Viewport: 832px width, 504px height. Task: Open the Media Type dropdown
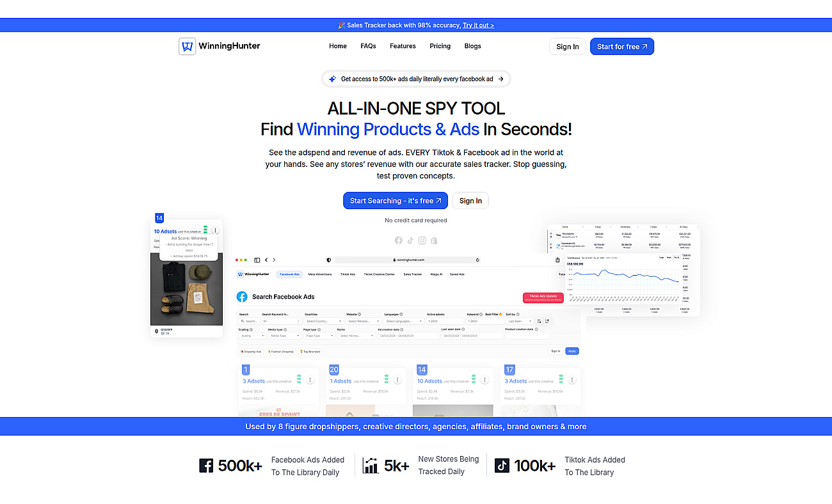point(284,335)
